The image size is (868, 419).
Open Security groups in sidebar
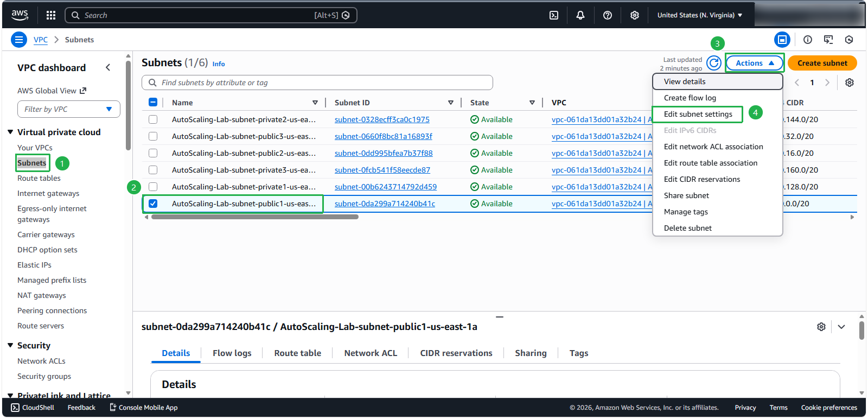[x=44, y=376]
